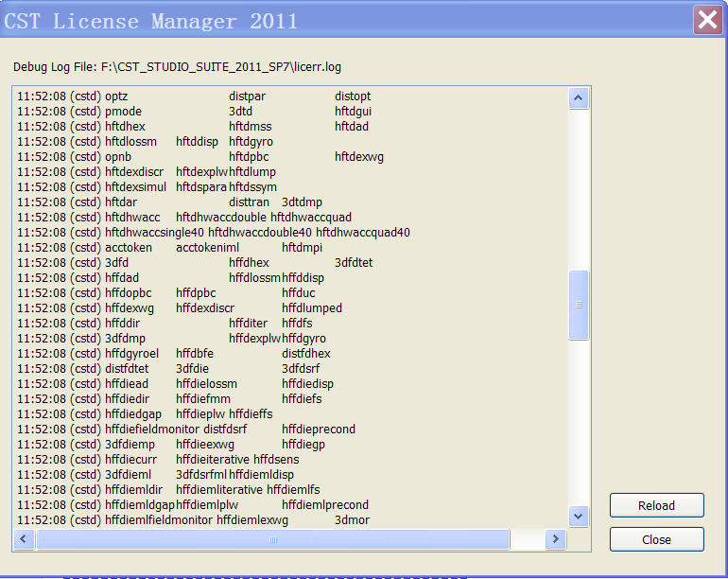Click the log entry 'opnb'
Screen dimensions: 728x579
118,157
